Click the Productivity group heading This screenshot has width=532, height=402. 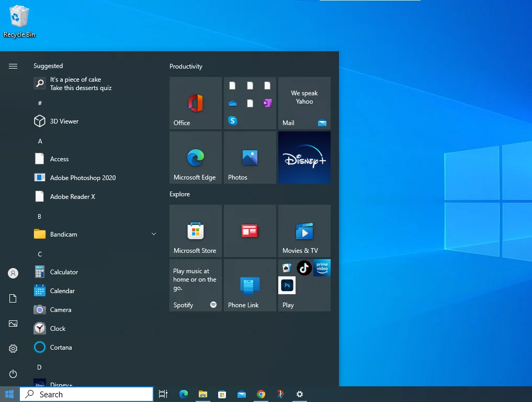tap(186, 66)
